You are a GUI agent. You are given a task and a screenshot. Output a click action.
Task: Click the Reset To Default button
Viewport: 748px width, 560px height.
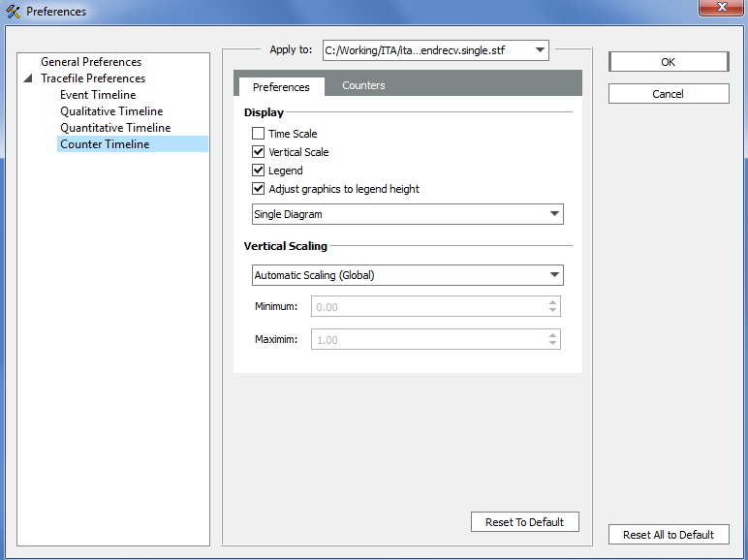[525, 522]
